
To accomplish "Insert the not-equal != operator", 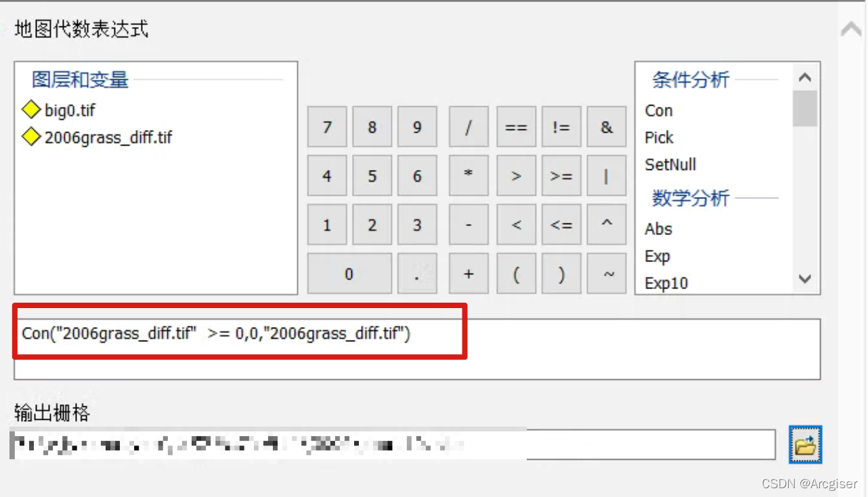I will tap(561, 127).
